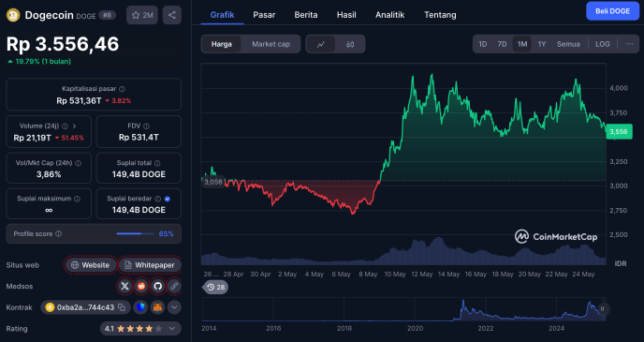This screenshot has height=342, width=644.
Task: Click the 3,556 current price tag on chart
Action: point(619,131)
